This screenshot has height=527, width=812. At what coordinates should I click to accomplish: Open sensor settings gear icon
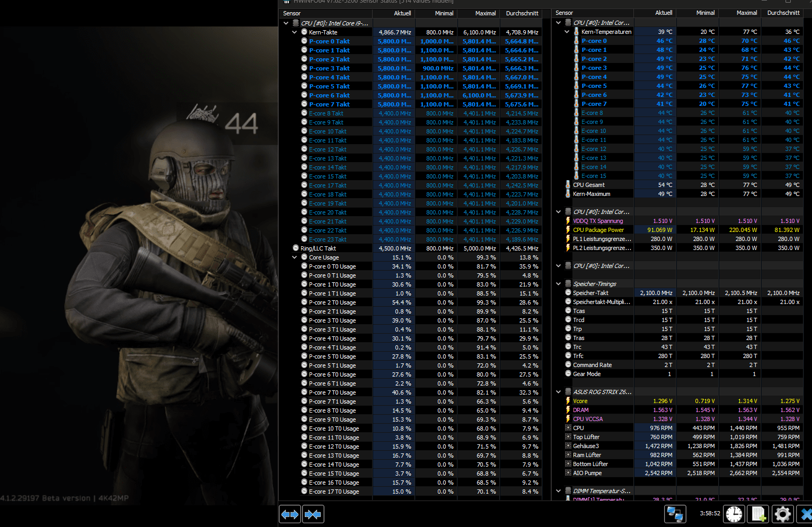782,514
